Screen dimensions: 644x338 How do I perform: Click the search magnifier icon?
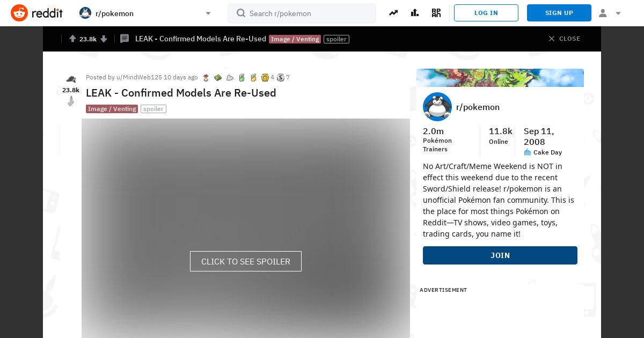click(x=241, y=13)
